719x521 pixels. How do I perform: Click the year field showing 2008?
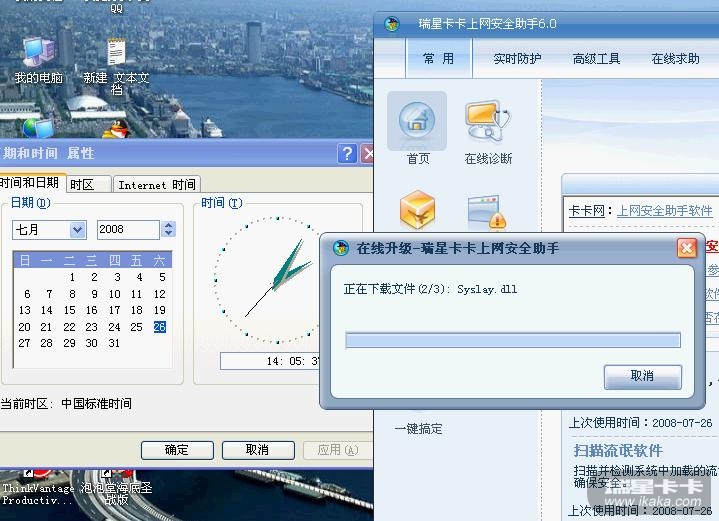tap(128, 229)
